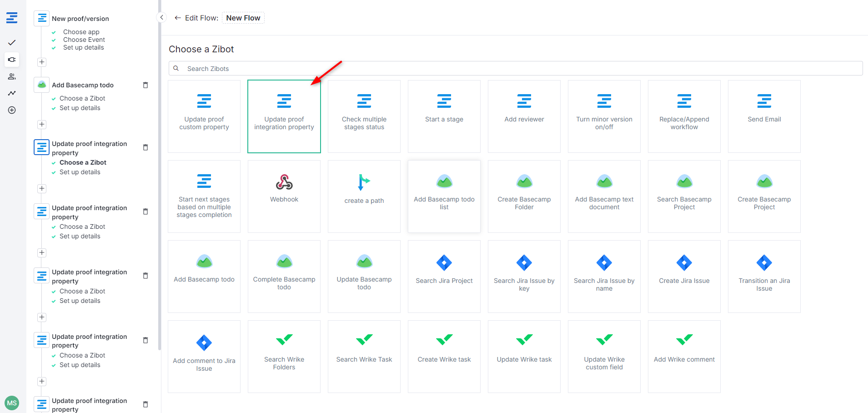Select the Update Wrike task Zibot
This screenshot has width=868, height=413.
(524, 357)
